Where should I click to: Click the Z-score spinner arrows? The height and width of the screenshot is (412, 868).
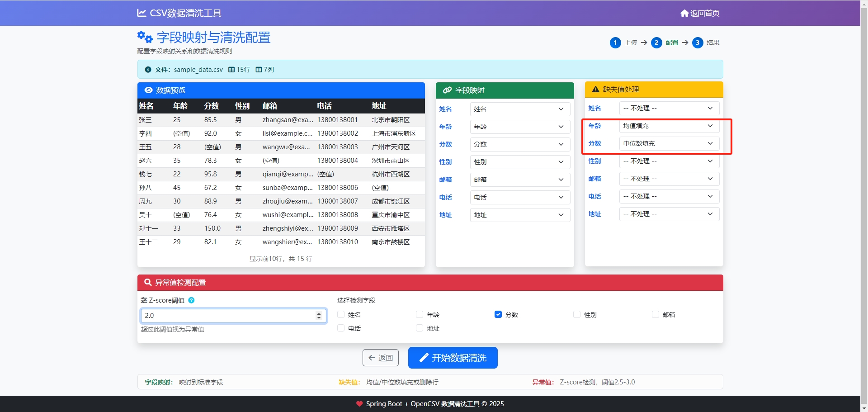tap(319, 316)
